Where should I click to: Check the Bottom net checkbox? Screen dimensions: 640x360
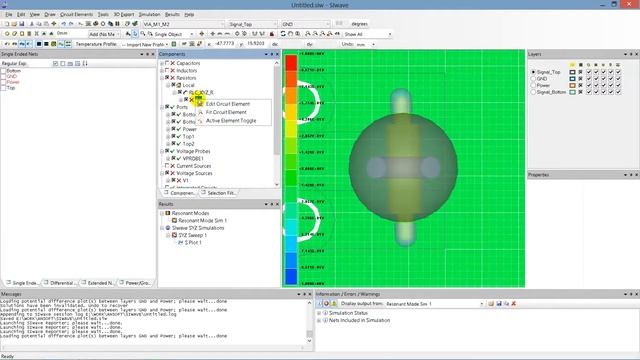point(3,71)
